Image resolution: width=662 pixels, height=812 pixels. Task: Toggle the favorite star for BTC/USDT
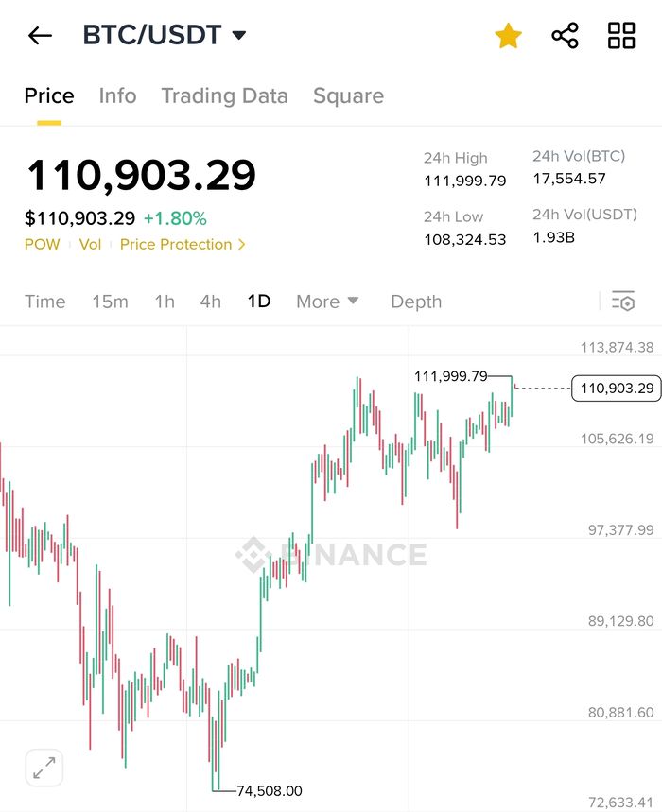(508, 36)
